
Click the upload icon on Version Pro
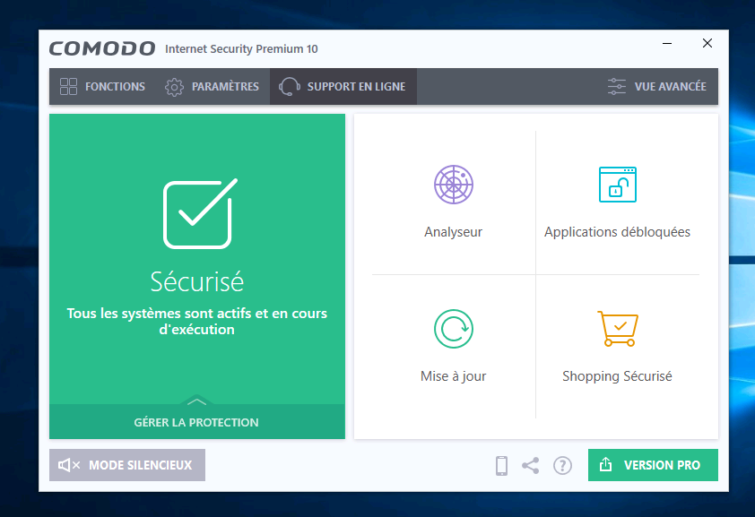tap(606, 465)
